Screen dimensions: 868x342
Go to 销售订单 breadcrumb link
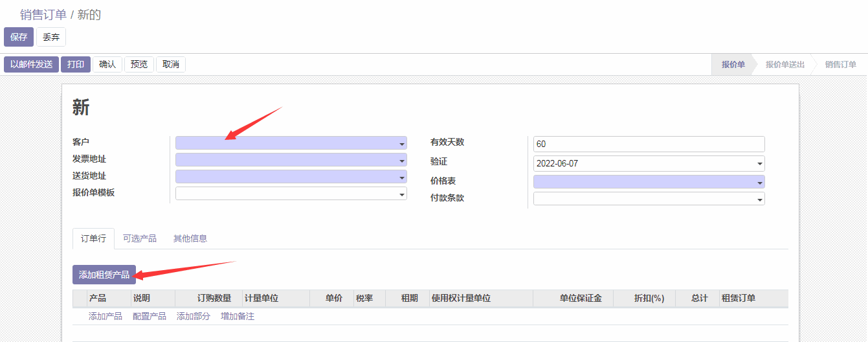click(43, 14)
